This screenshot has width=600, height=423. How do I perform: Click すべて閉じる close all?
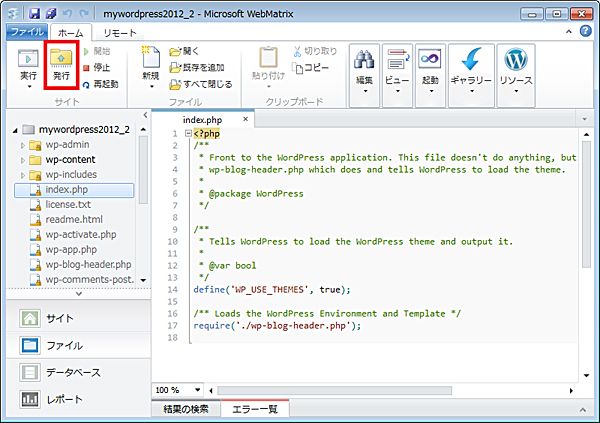pos(201,84)
